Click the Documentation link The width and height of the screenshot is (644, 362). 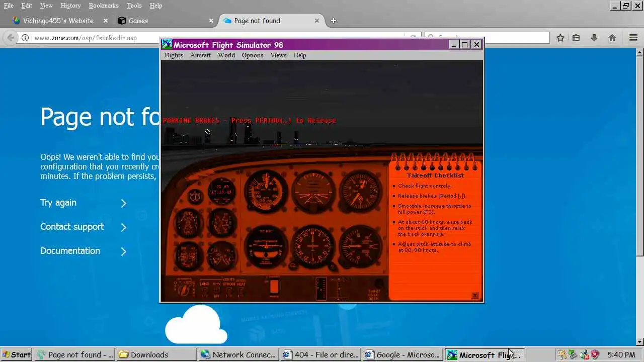point(70,251)
